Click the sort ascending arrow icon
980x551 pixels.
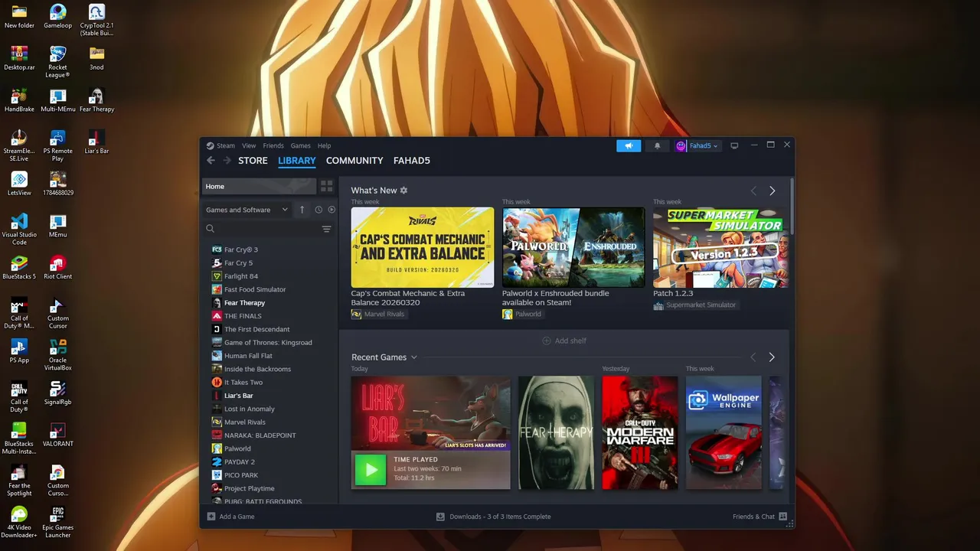[302, 210]
